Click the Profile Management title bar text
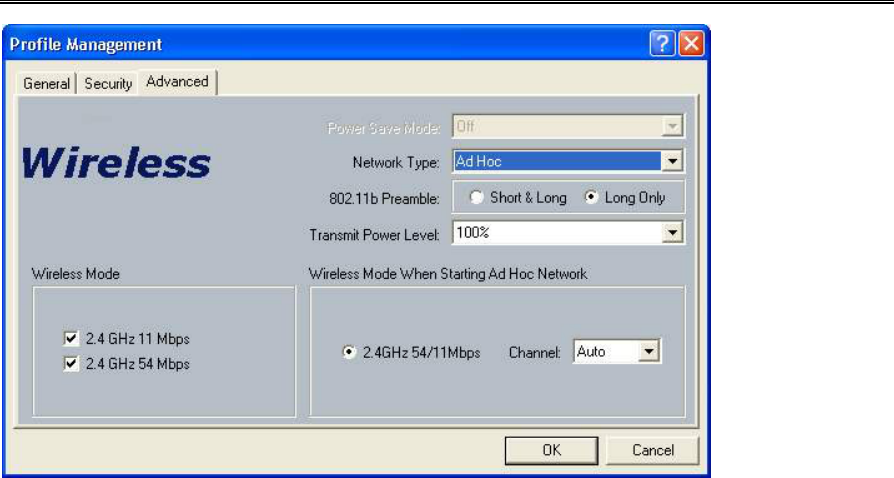894x478 pixels. pos(86,44)
